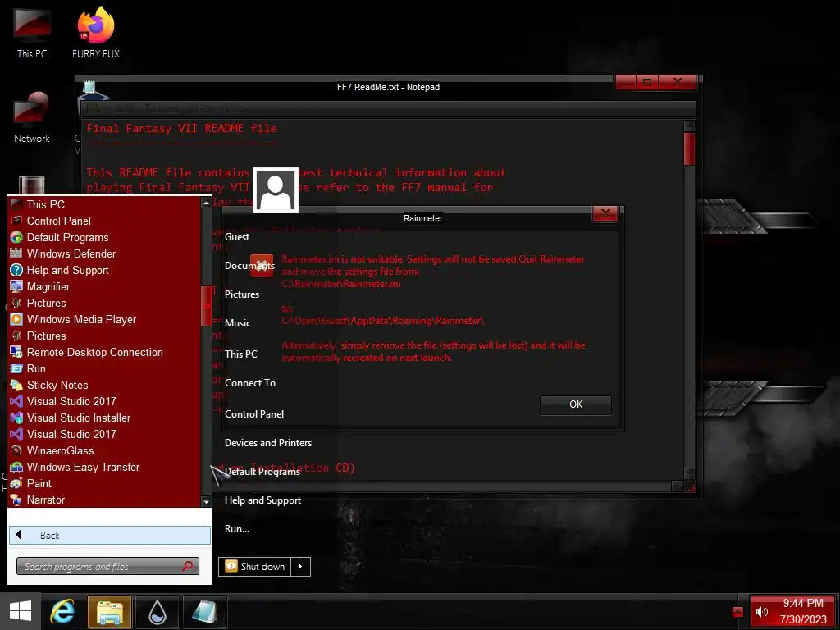This screenshot has height=630, width=840.
Task: Launch Sticky Notes
Action: click(57, 386)
